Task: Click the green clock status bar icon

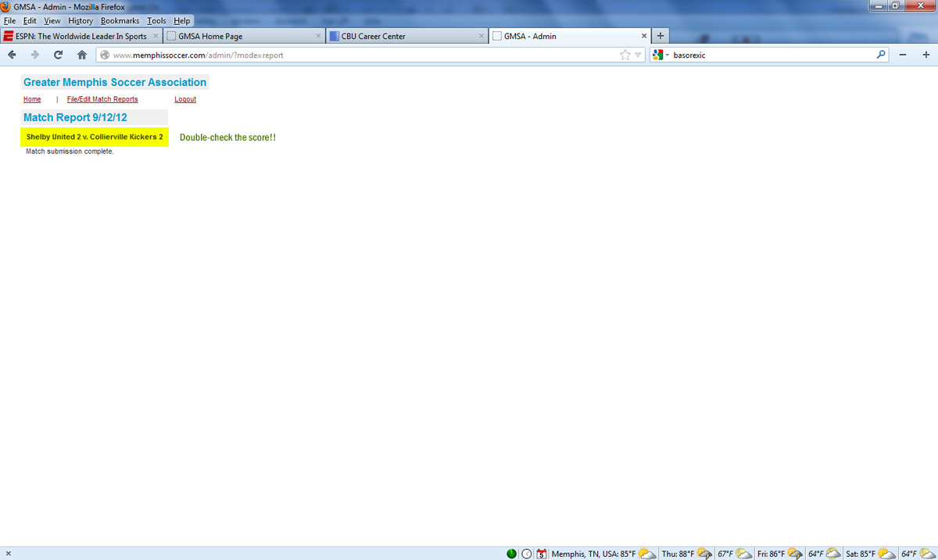Action: coord(511,554)
